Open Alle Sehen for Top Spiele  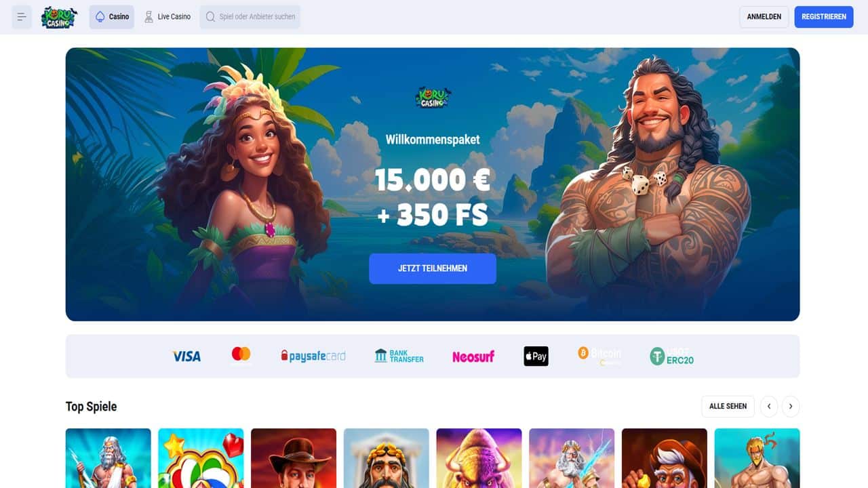click(728, 406)
